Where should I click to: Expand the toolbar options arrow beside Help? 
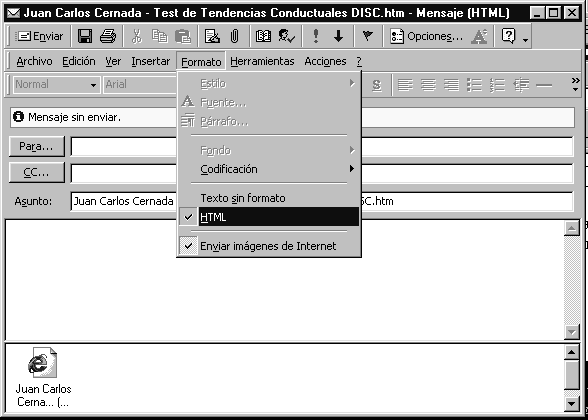tap(525, 40)
